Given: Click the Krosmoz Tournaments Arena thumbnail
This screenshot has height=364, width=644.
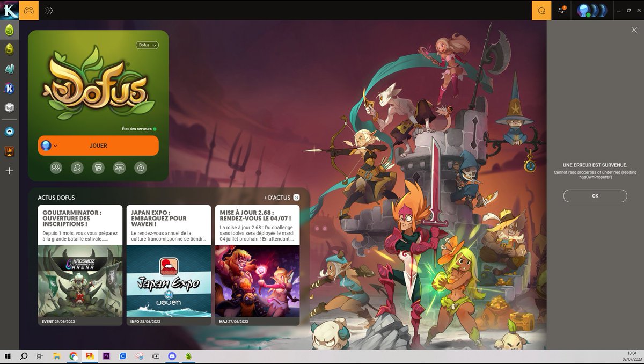Looking at the screenshot, I should point(80,281).
